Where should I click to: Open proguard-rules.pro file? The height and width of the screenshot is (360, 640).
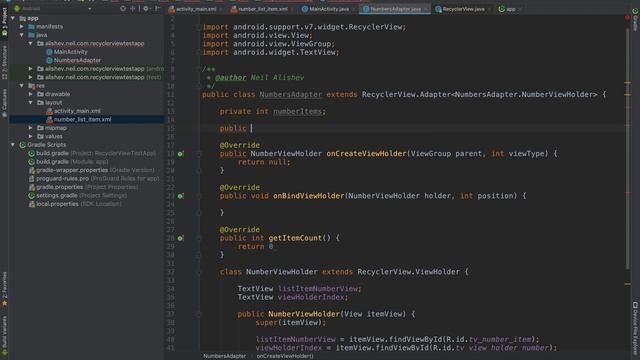[x=98, y=178]
